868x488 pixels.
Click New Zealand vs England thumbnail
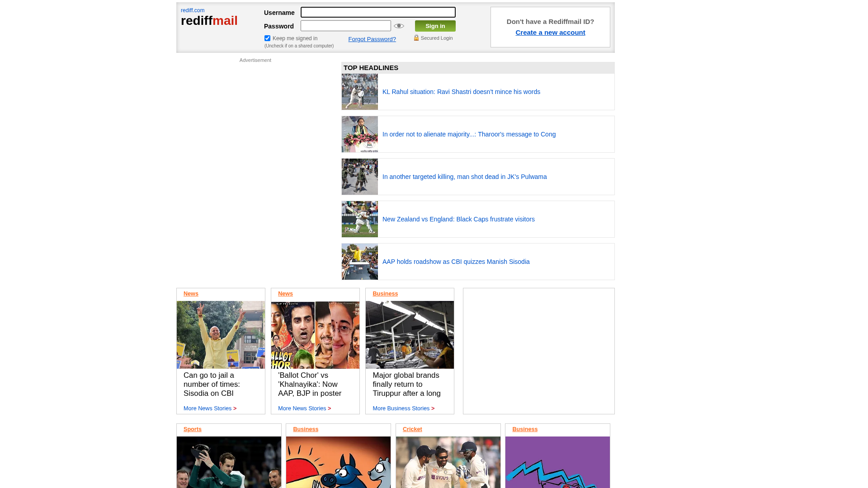point(360,219)
